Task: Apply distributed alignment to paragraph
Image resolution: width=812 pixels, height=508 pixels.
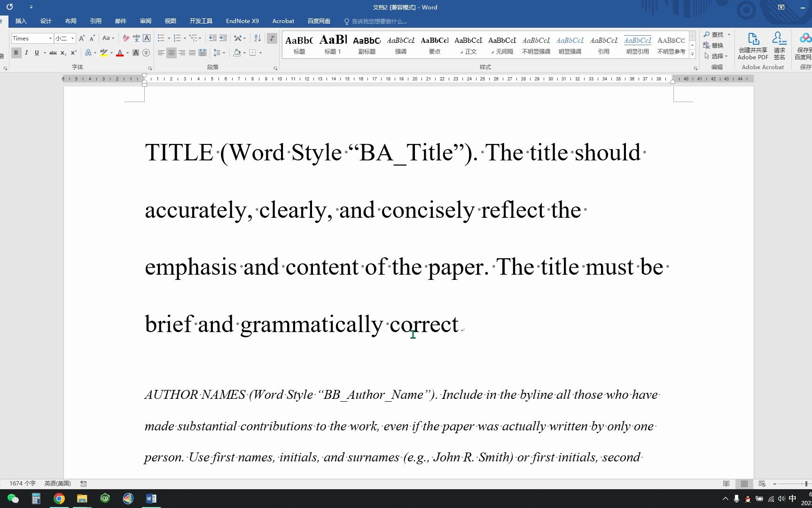Action: [x=202, y=53]
